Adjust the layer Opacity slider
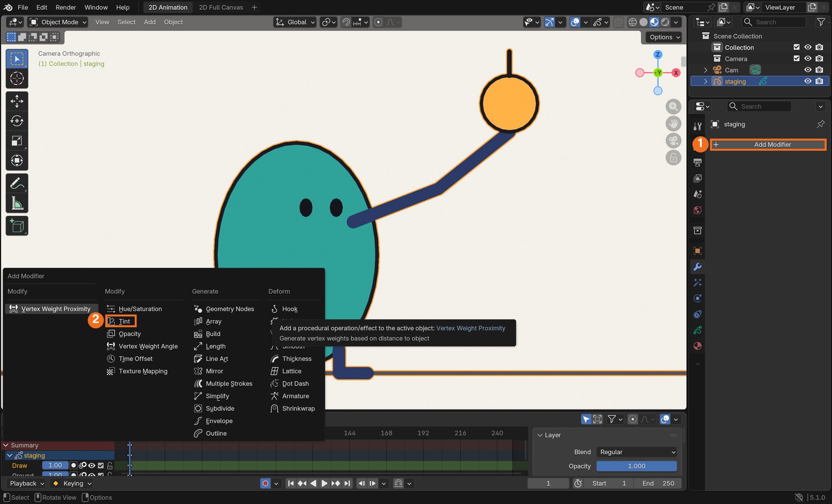The height and width of the screenshot is (504, 832). pyautogui.click(x=637, y=466)
